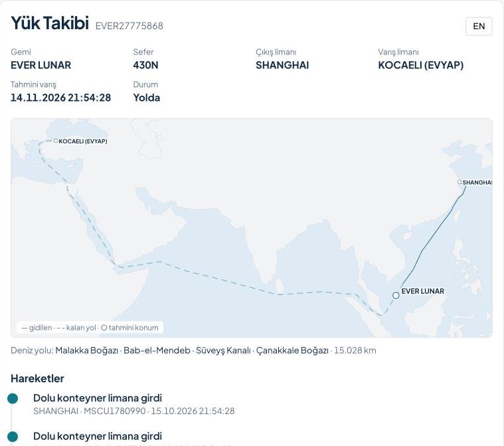Click the Yolda status value
The height and width of the screenshot is (446, 504).
[x=147, y=98]
